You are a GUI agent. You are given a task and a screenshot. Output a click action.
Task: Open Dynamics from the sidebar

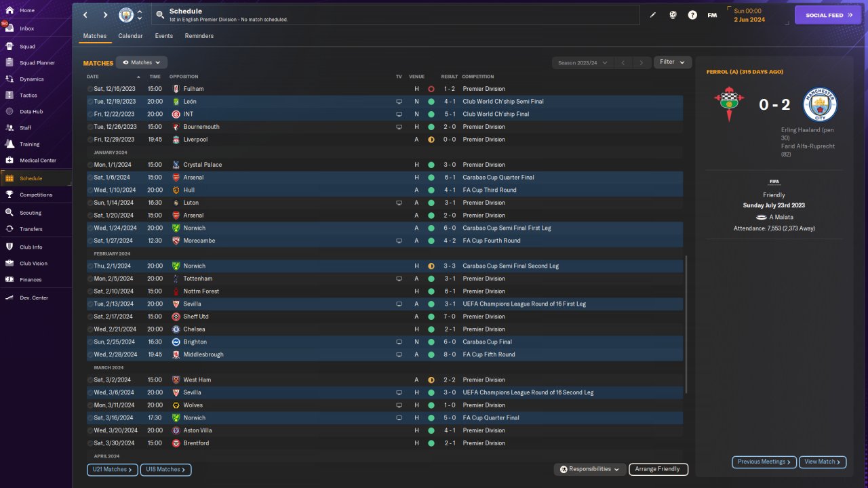pos(36,79)
